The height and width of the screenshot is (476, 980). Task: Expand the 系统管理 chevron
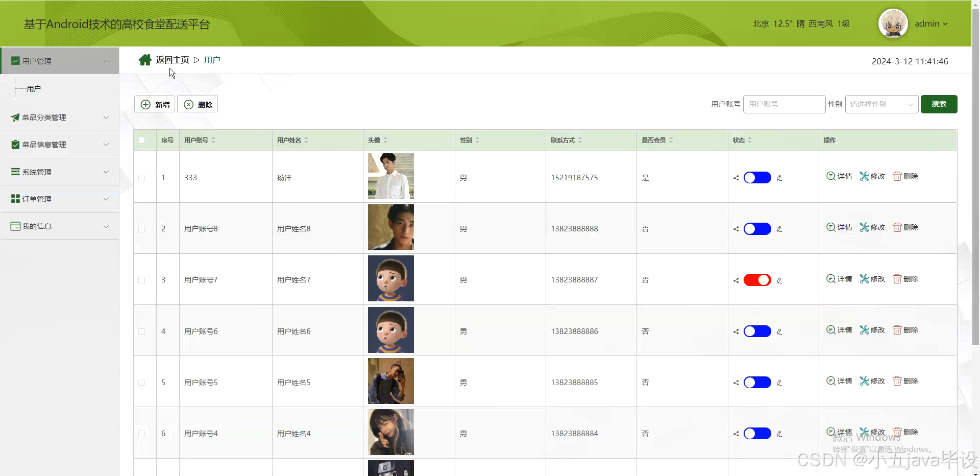point(106,172)
